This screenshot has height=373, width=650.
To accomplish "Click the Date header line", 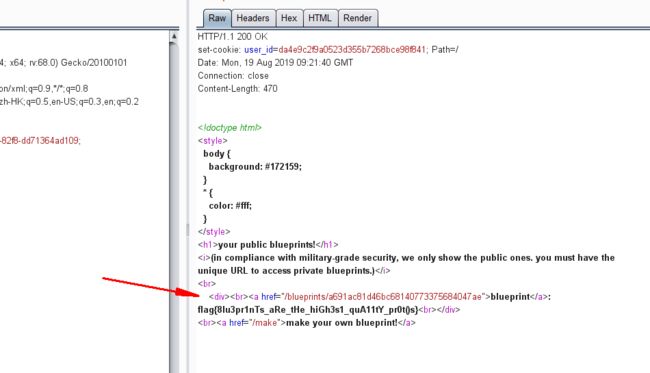I will 275,63.
